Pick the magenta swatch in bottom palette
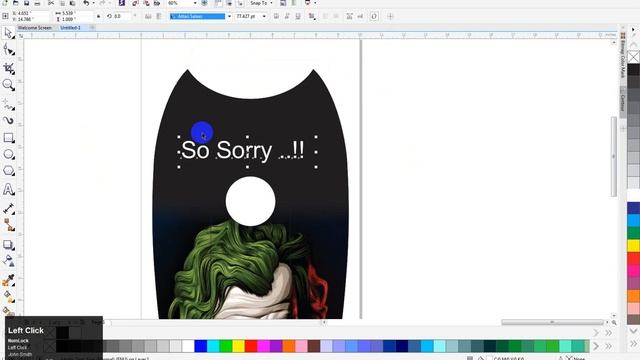 tap(264, 346)
